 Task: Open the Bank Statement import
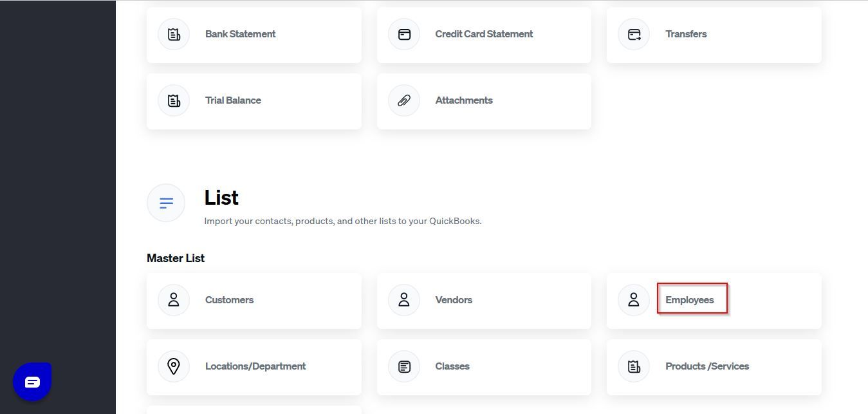point(254,35)
